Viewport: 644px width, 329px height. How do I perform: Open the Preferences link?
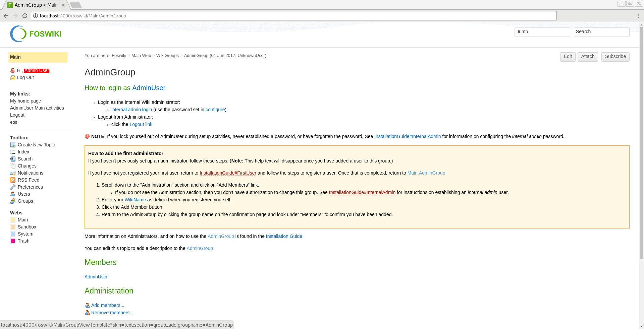30,187
